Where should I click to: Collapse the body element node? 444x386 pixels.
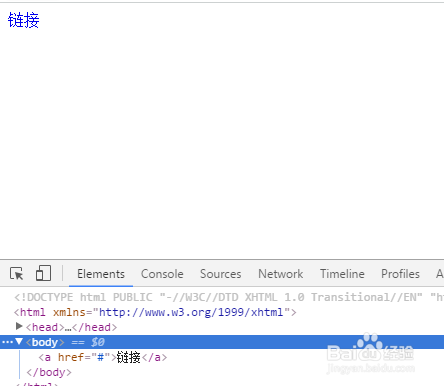tap(19, 341)
